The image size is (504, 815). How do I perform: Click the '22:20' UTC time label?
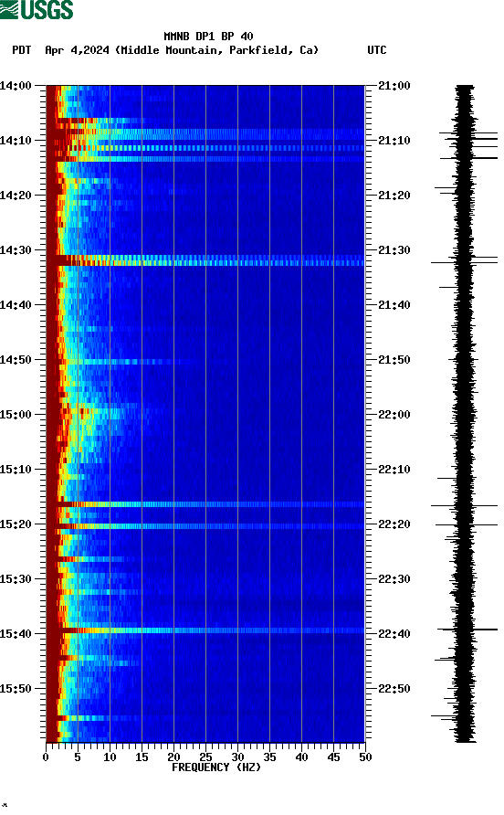coord(394,524)
